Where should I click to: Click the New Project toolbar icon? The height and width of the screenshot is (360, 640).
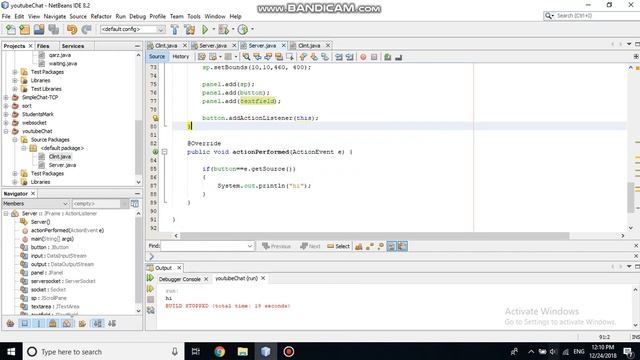point(24,29)
